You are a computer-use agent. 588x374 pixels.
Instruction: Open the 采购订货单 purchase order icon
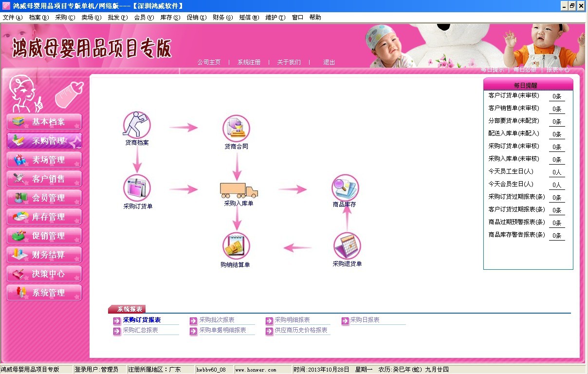(x=137, y=188)
